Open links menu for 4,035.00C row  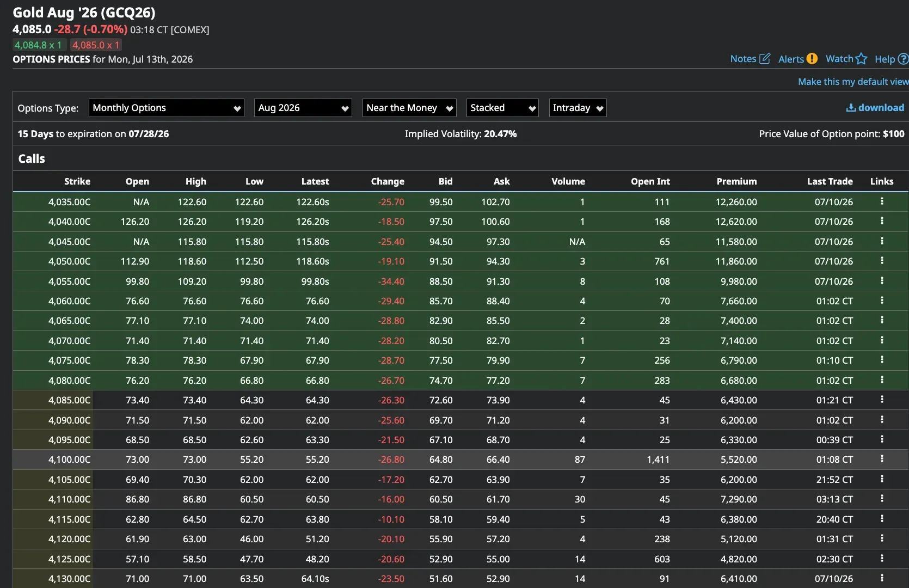click(x=882, y=201)
